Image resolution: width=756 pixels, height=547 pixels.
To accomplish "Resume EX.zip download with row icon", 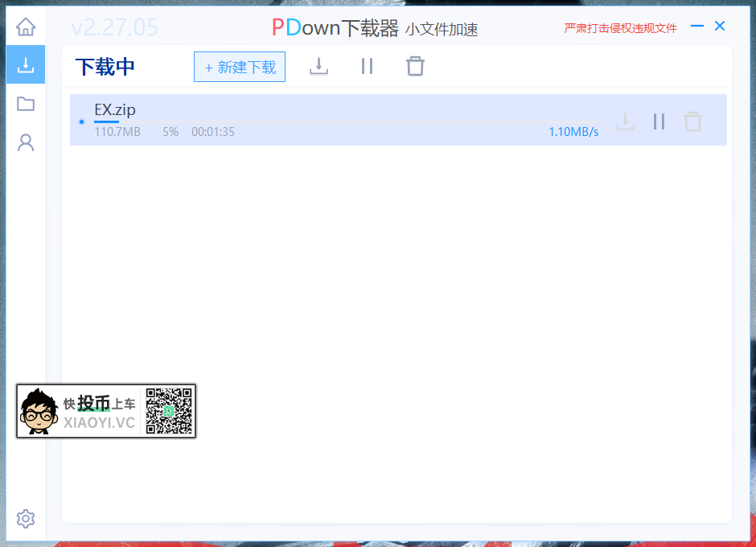I will [x=626, y=121].
